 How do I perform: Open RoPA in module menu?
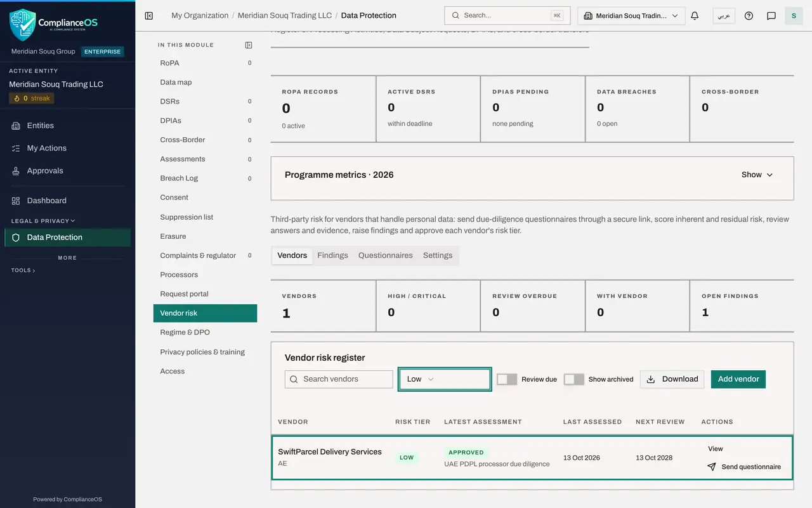(205, 63)
